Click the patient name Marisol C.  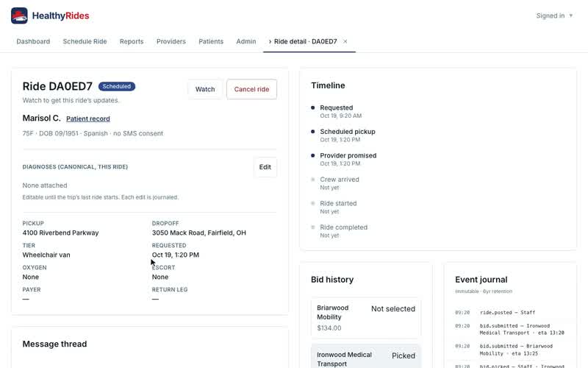tap(41, 118)
